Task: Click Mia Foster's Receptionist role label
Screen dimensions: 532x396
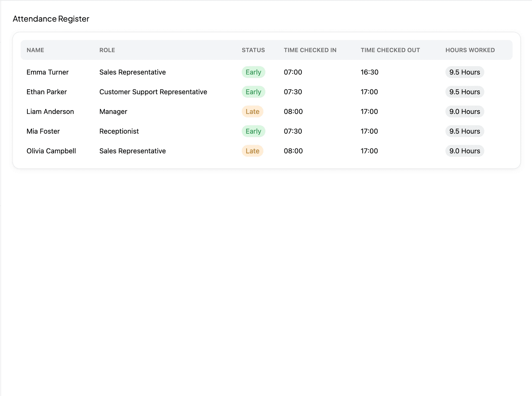Action: 119,131
